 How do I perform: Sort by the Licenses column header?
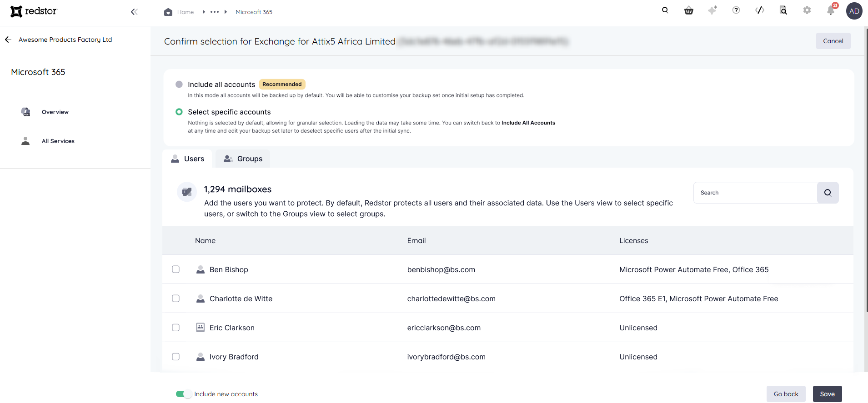coord(633,241)
